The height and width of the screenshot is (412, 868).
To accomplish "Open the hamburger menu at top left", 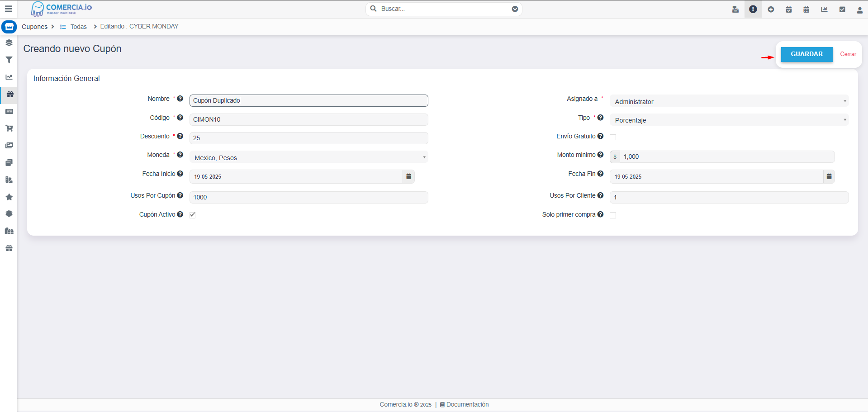I will click(x=8, y=9).
